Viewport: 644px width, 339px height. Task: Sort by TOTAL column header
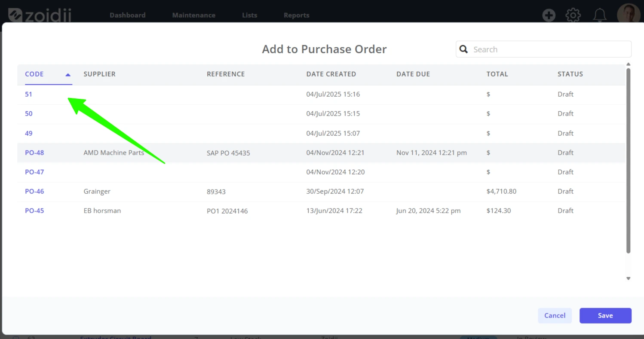pos(497,74)
